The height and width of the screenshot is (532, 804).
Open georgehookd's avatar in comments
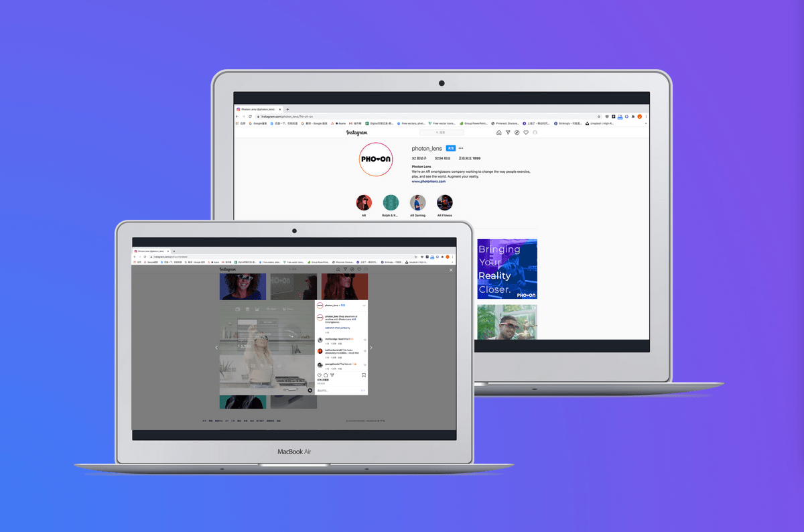[x=320, y=365]
